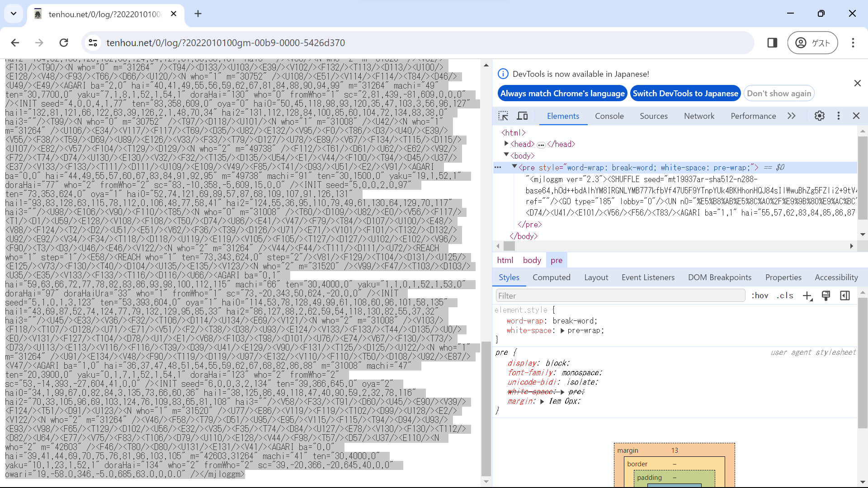Collapse the body element node
Viewport: 868px width, 488px height.
point(506,155)
